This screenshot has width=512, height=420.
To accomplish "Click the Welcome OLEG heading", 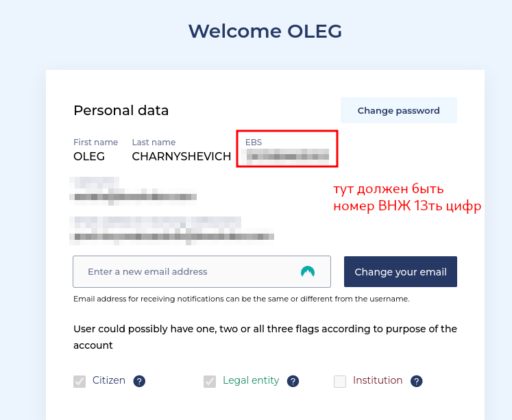I will tap(265, 32).
